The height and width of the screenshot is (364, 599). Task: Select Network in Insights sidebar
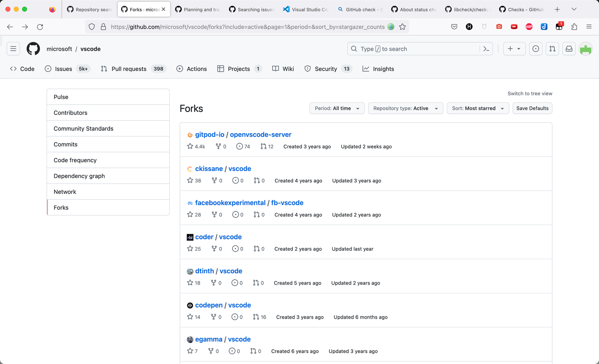108,192
